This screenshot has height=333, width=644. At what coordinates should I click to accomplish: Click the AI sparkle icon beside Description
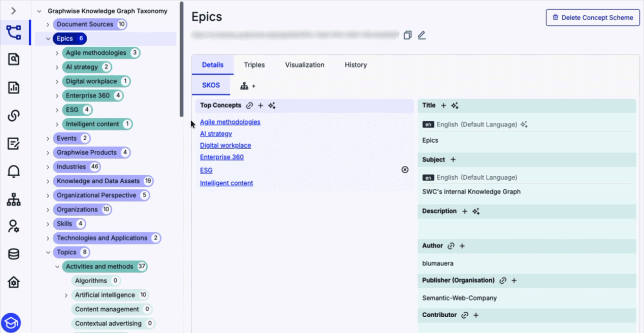[476, 211]
